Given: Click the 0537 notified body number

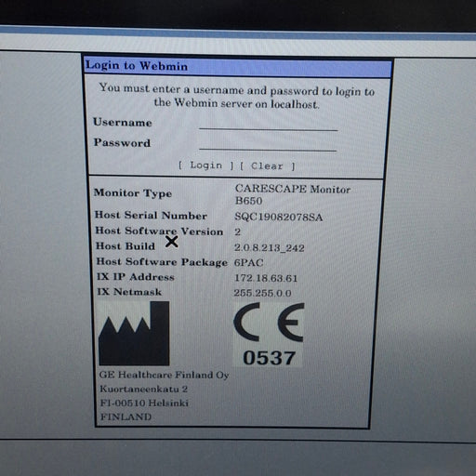Looking at the screenshot, I should pyautogui.click(x=269, y=358).
